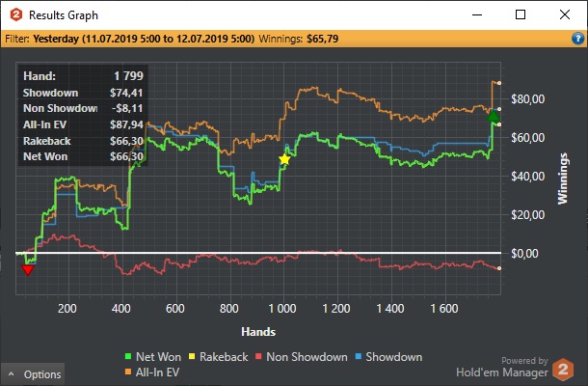Click the Non Showdown legend label
This screenshot has width=588, height=386.
(x=307, y=357)
